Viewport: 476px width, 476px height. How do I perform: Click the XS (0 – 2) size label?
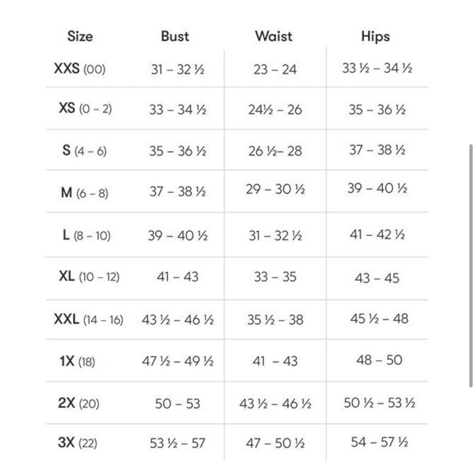(x=85, y=108)
